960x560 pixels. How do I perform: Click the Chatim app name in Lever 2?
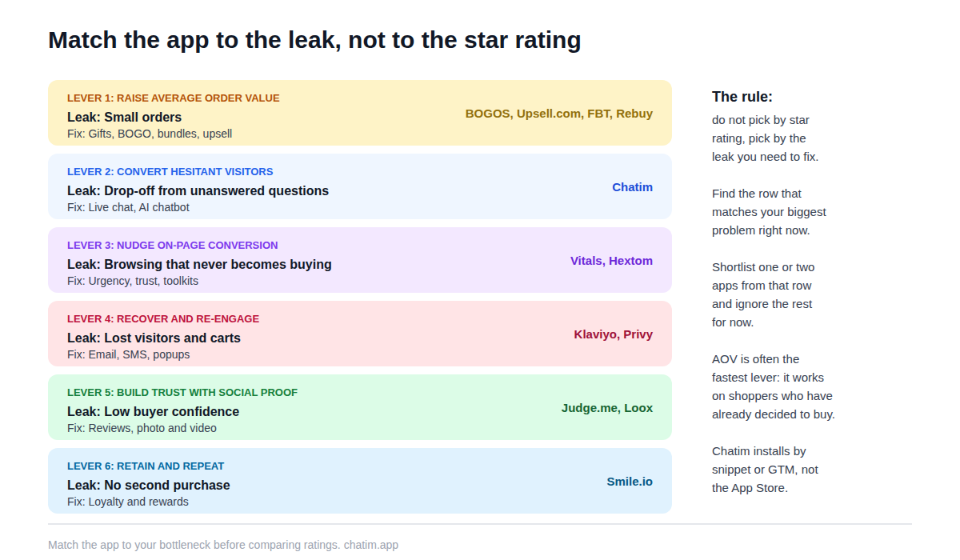pyautogui.click(x=633, y=187)
